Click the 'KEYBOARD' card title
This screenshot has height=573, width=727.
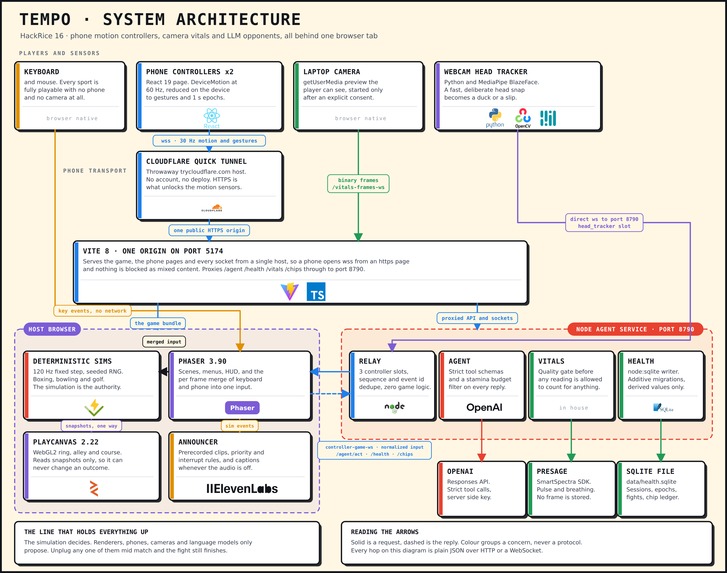42,71
